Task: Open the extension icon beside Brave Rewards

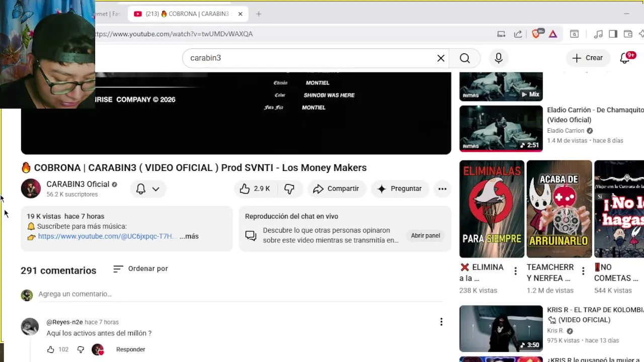Action: (x=574, y=34)
